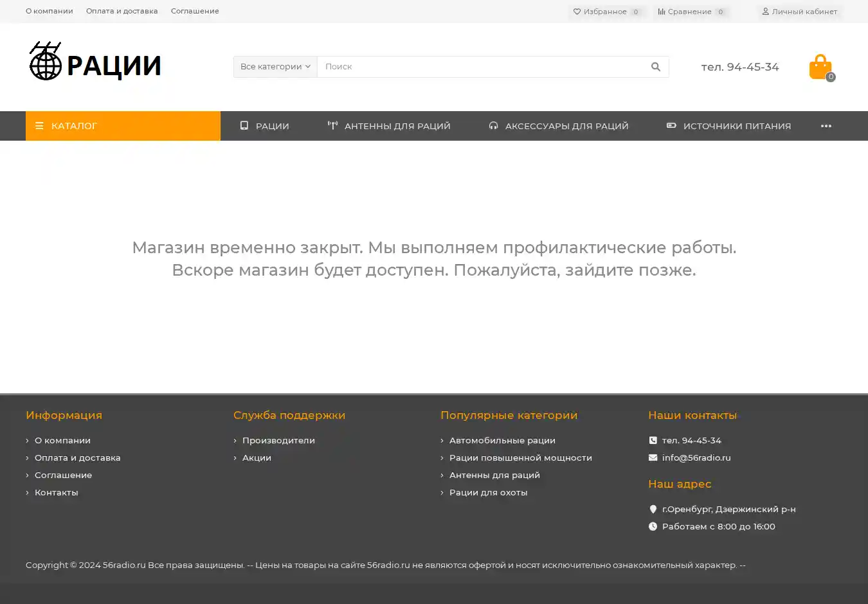Open Оплата и доставка top link
Viewport: 868px width, 604px height.
click(122, 11)
